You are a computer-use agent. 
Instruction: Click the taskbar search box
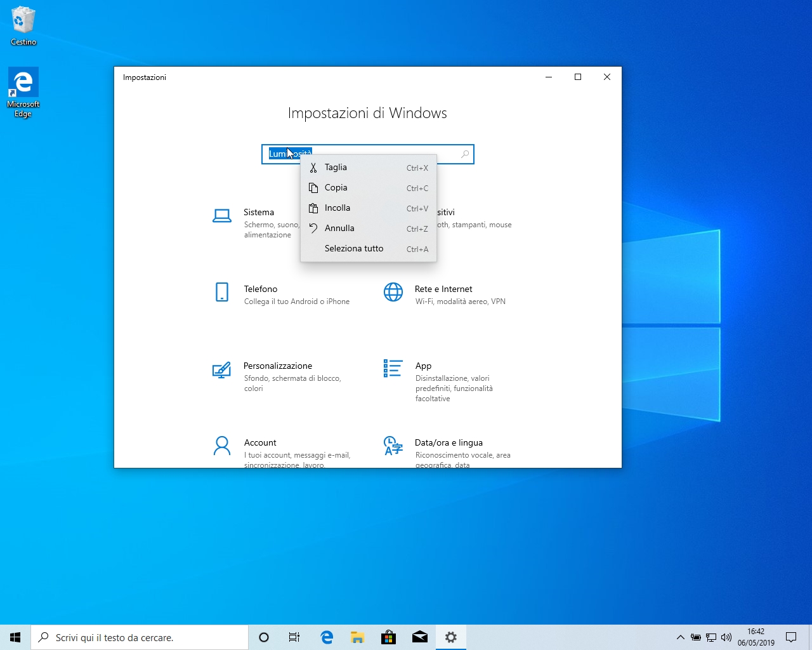coord(140,637)
